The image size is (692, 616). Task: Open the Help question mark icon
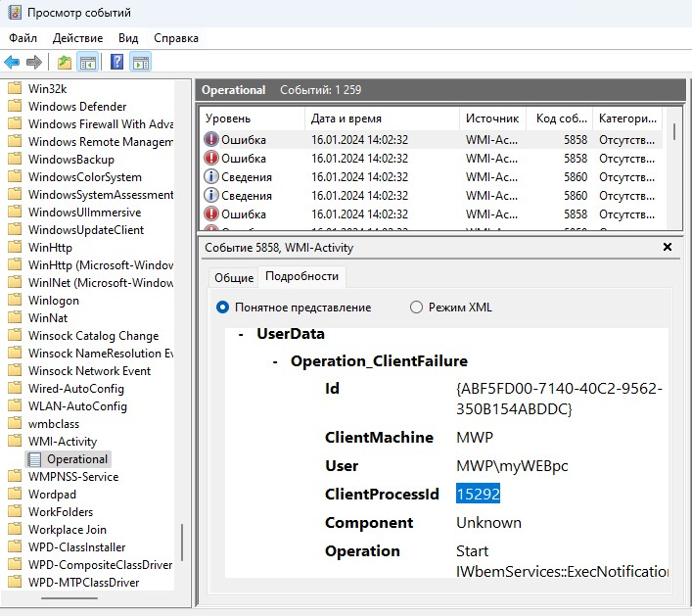[x=116, y=62]
